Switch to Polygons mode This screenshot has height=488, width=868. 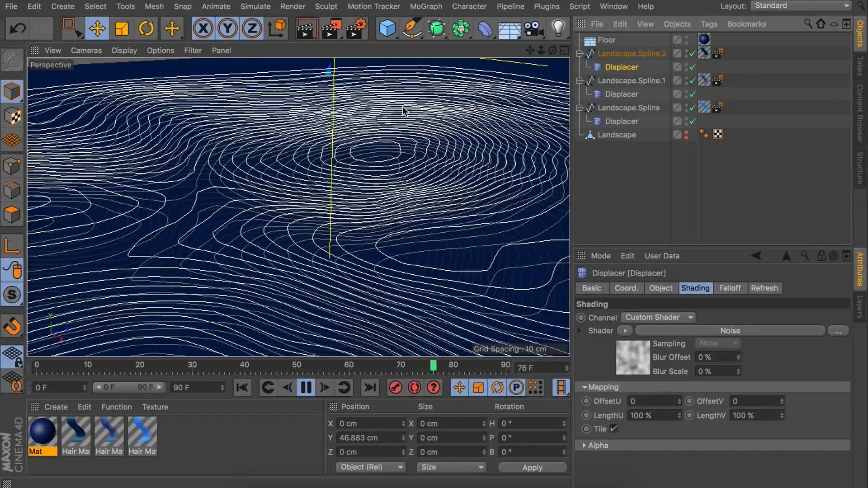tap(12, 214)
